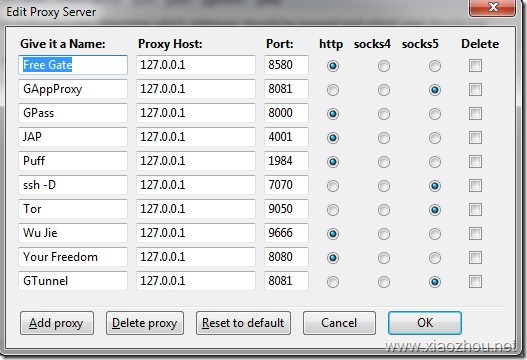
Task: Edit Tor port field 9050
Action: (x=286, y=209)
